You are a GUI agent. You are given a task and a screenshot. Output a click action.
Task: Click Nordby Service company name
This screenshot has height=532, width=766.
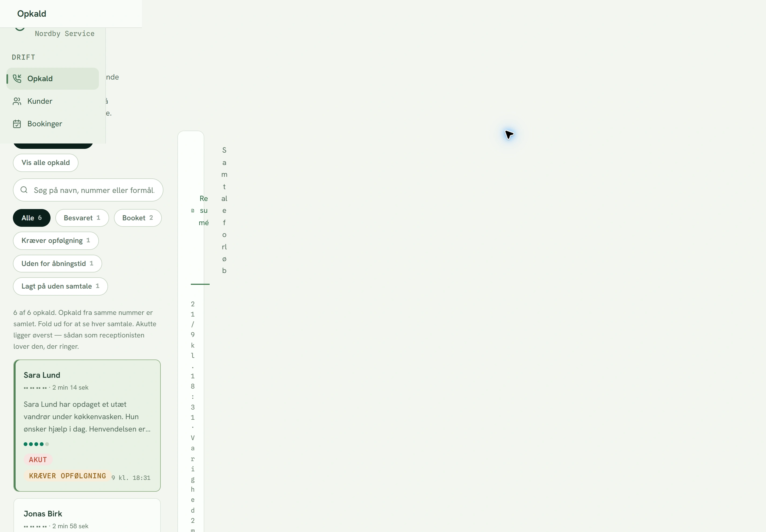tap(65, 34)
